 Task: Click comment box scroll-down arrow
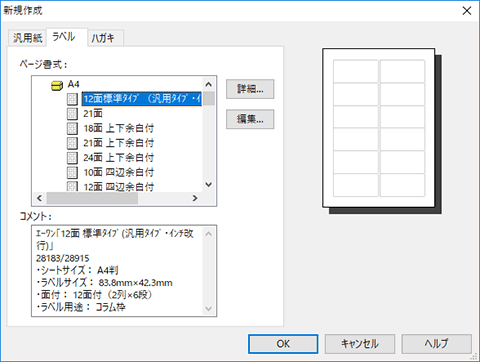209,308
